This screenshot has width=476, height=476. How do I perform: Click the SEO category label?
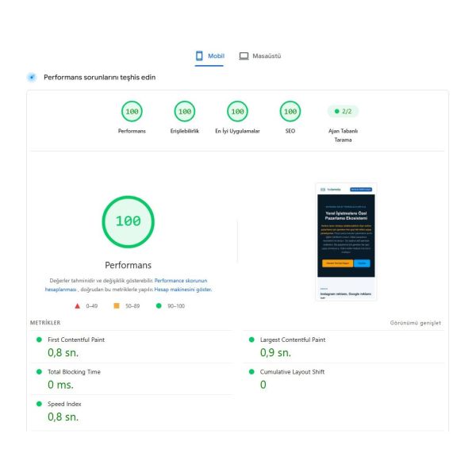click(x=290, y=131)
